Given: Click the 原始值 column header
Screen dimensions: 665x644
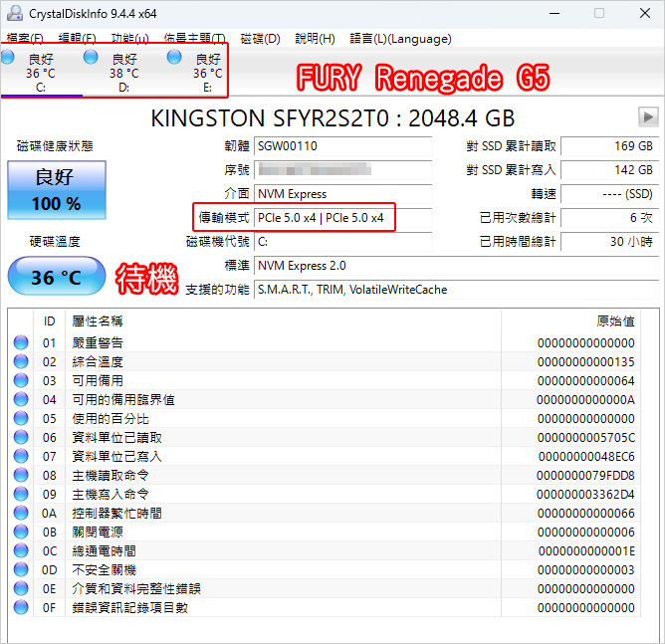Looking at the screenshot, I should coord(570,322).
